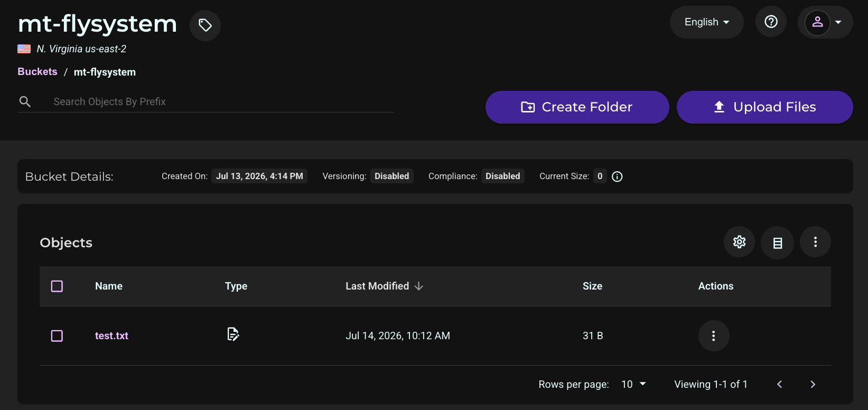Open the bucket tags icon next to mt-flysystem
868x410 pixels.
pyautogui.click(x=205, y=25)
